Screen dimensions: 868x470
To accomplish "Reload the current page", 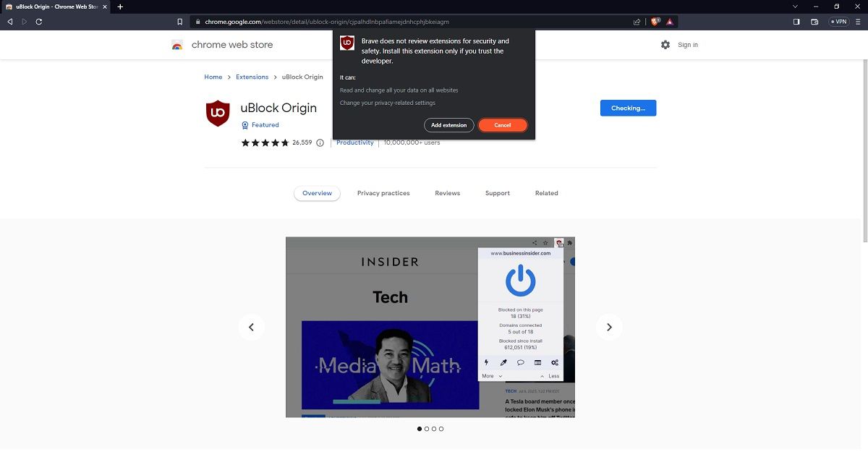I will point(38,22).
